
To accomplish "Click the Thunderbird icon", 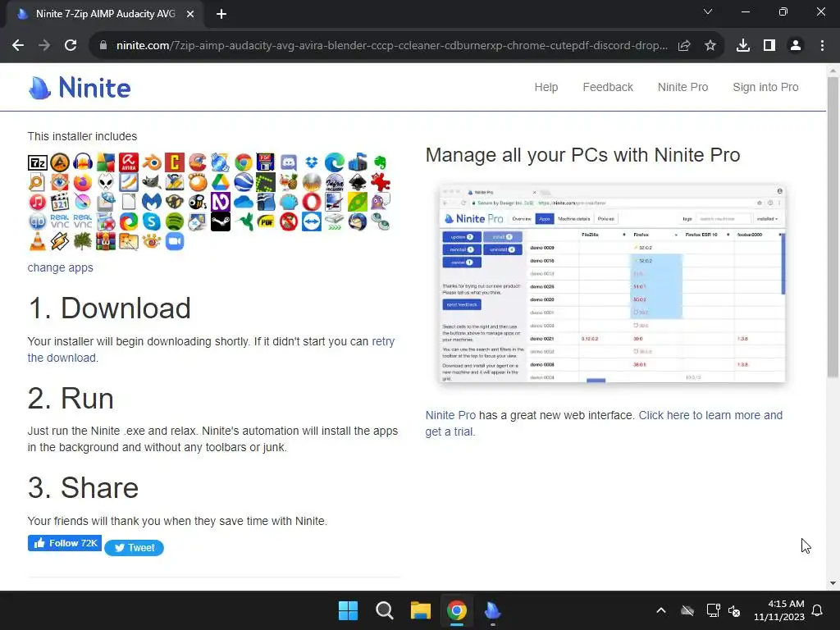I will (358, 221).
